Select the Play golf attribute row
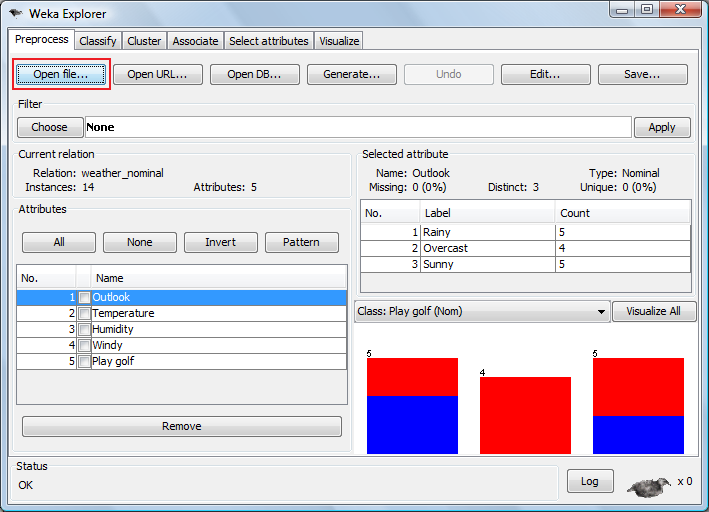 click(x=182, y=361)
